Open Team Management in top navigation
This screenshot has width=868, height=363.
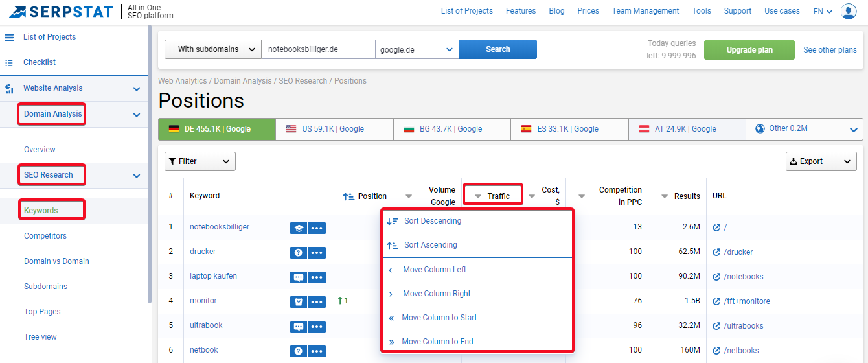[x=646, y=11]
